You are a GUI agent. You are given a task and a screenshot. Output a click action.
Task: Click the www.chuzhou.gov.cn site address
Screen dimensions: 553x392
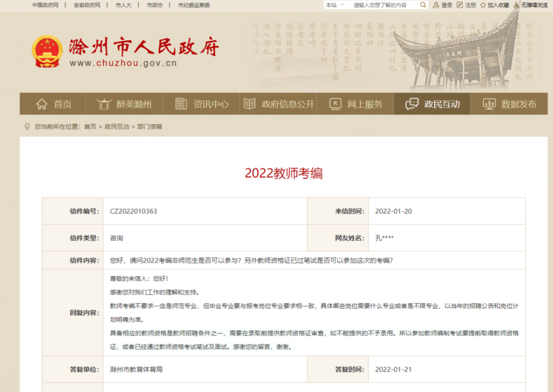[123, 63]
